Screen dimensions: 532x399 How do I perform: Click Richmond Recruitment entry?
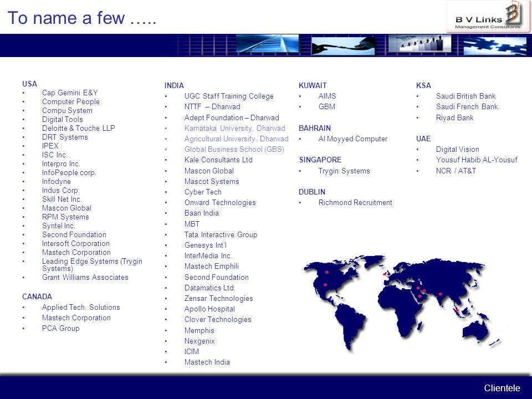[x=355, y=203]
